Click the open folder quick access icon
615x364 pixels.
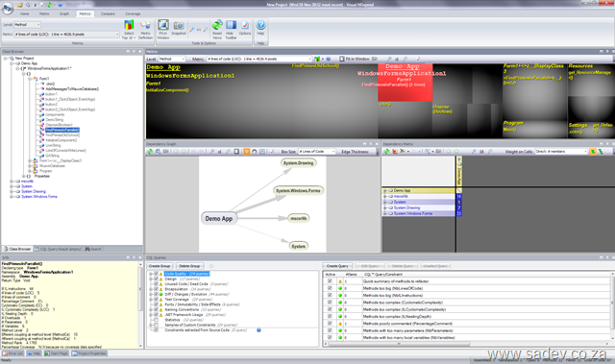click(x=20, y=5)
